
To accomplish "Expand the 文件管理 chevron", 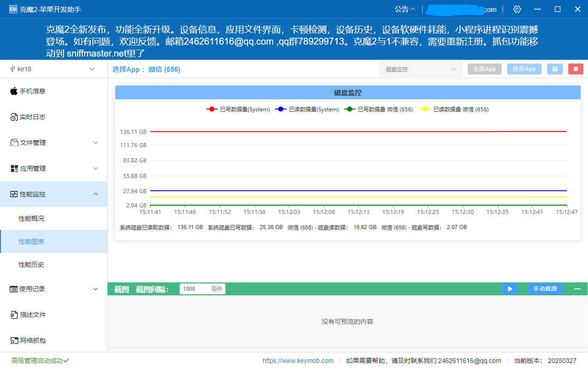I will coord(96,143).
